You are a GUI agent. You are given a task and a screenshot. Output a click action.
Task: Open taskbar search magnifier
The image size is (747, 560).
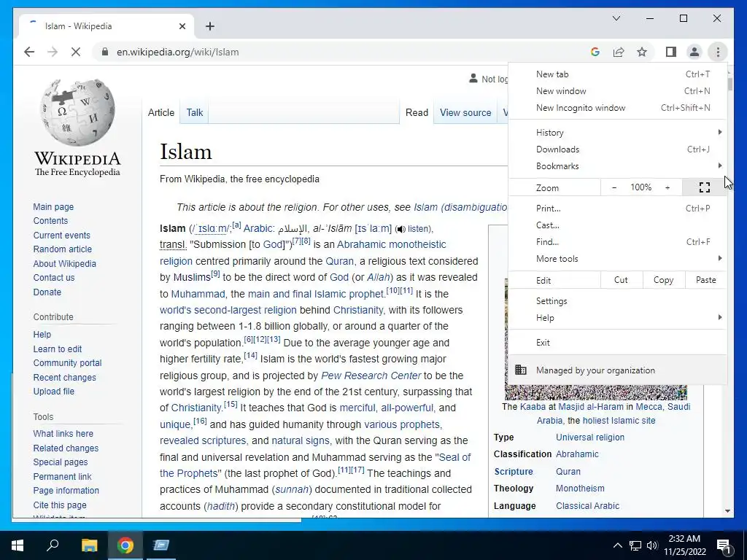coord(53,545)
